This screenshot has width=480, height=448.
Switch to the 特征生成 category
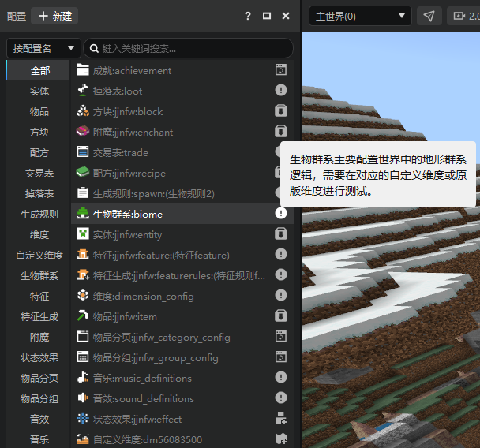(x=39, y=317)
